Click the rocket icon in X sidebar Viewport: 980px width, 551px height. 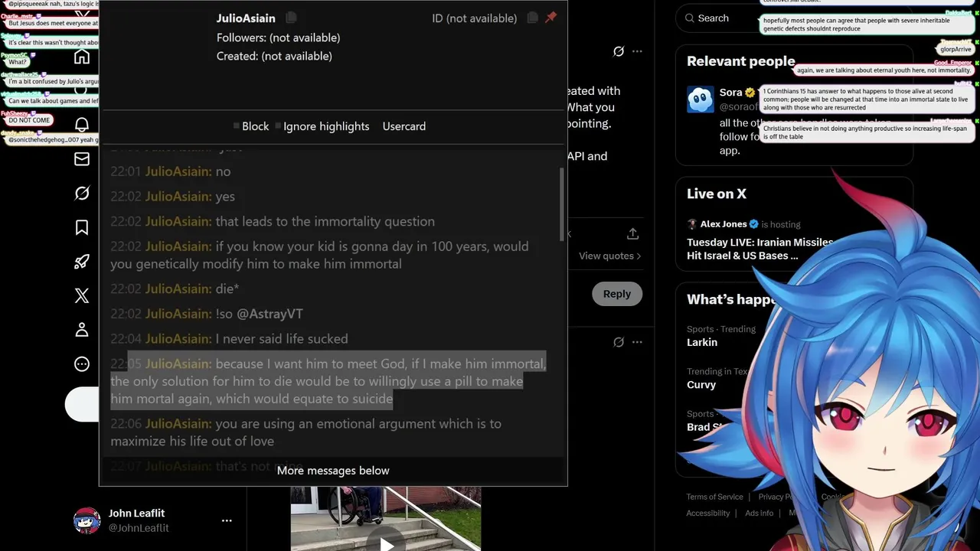click(x=82, y=262)
